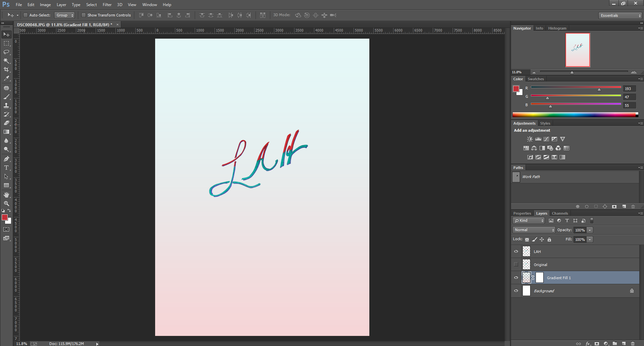Toggle layer filtering on/off switch
The width and height of the screenshot is (644, 346).
[592, 221]
